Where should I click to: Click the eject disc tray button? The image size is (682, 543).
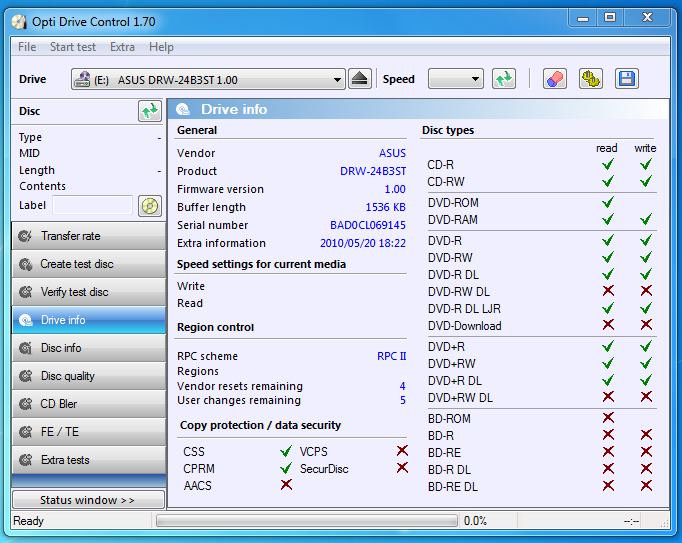pos(360,79)
